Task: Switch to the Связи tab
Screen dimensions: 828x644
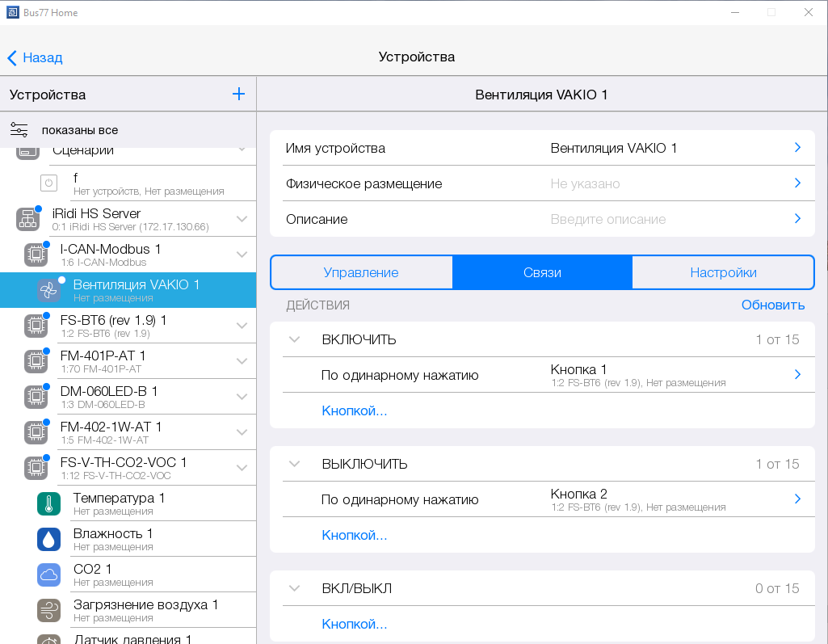Action: [x=542, y=272]
